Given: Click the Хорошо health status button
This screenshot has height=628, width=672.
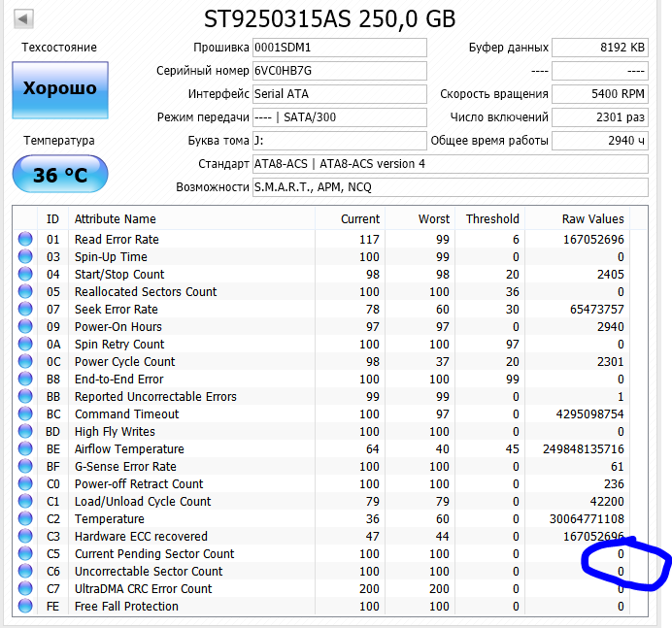Looking at the screenshot, I should pos(60,90).
